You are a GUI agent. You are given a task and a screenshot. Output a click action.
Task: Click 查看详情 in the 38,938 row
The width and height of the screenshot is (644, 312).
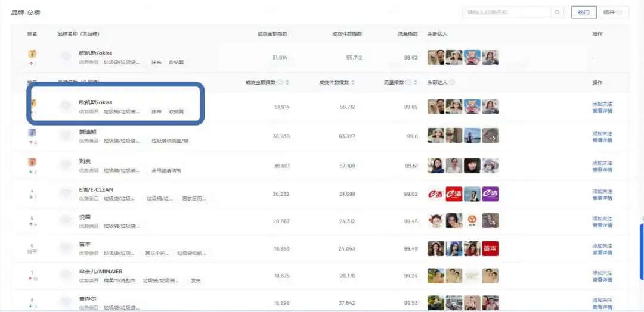tap(602, 140)
